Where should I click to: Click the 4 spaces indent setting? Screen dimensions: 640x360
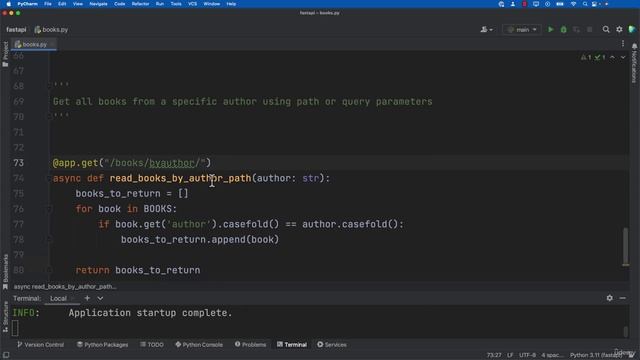pos(552,355)
